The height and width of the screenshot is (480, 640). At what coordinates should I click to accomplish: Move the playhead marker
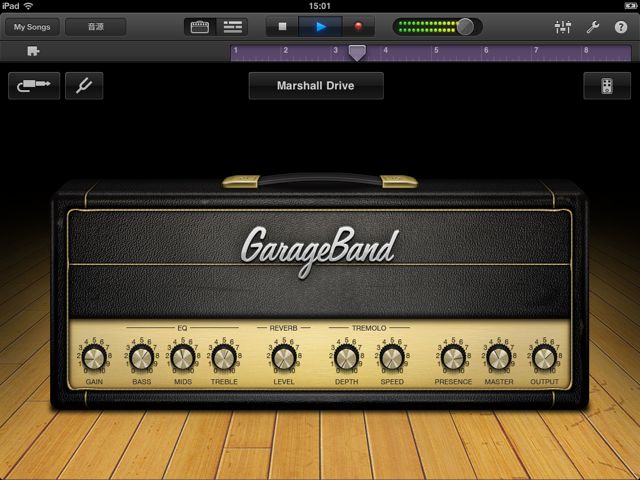pos(357,53)
